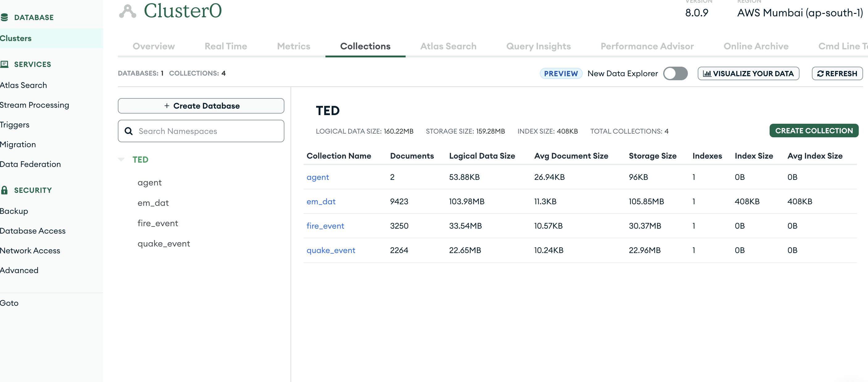The height and width of the screenshot is (382, 868).
Task: Click the circular Refresh arrows icon
Action: pos(820,73)
